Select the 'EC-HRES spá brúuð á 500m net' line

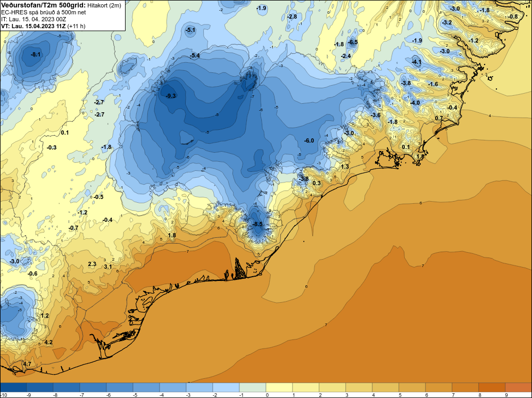point(44,12)
